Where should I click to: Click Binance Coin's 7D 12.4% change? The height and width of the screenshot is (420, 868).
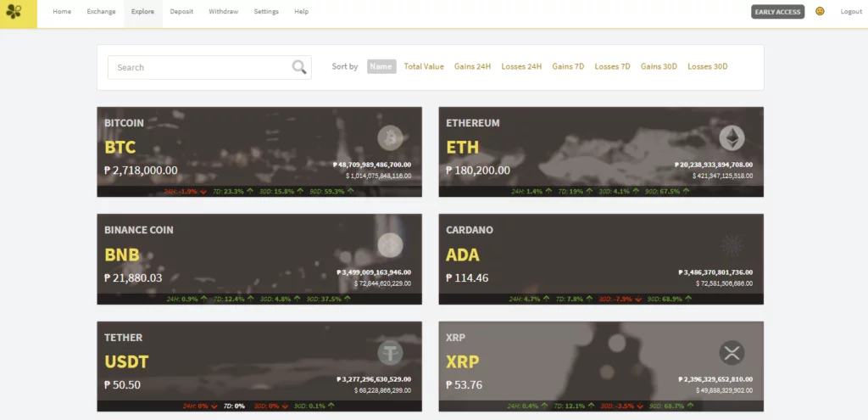234,299
